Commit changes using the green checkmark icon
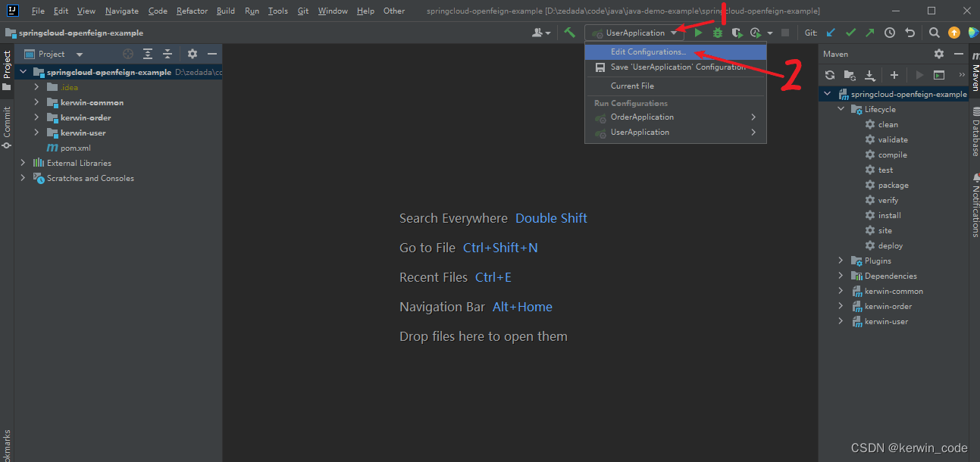Viewport: 980px width, 462px height. [850, 33]
